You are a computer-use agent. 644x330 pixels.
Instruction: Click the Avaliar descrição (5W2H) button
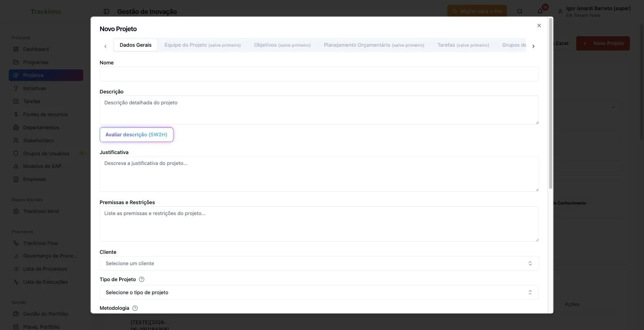click(136, 135)
